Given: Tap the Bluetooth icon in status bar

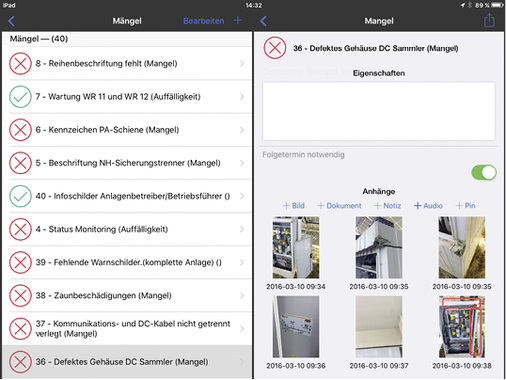Looking at the screenshot, I should (469, 5).
